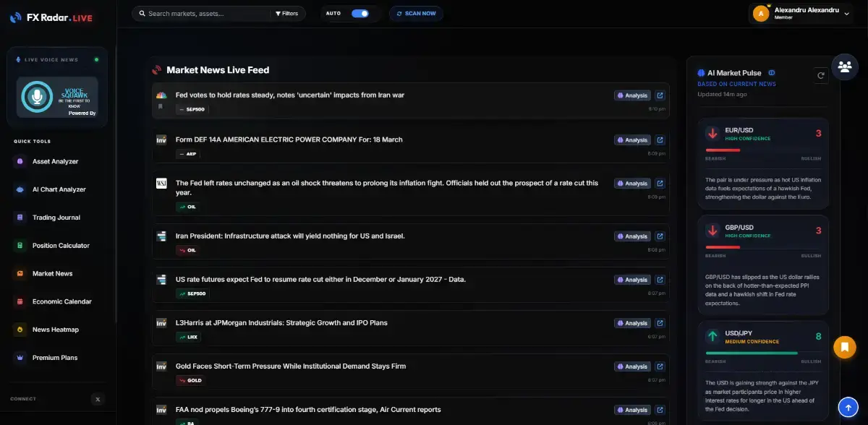Click the info icon beside AI Market Pulse
The height and width of the screenshot is (425, 868).
coord(772,73)
